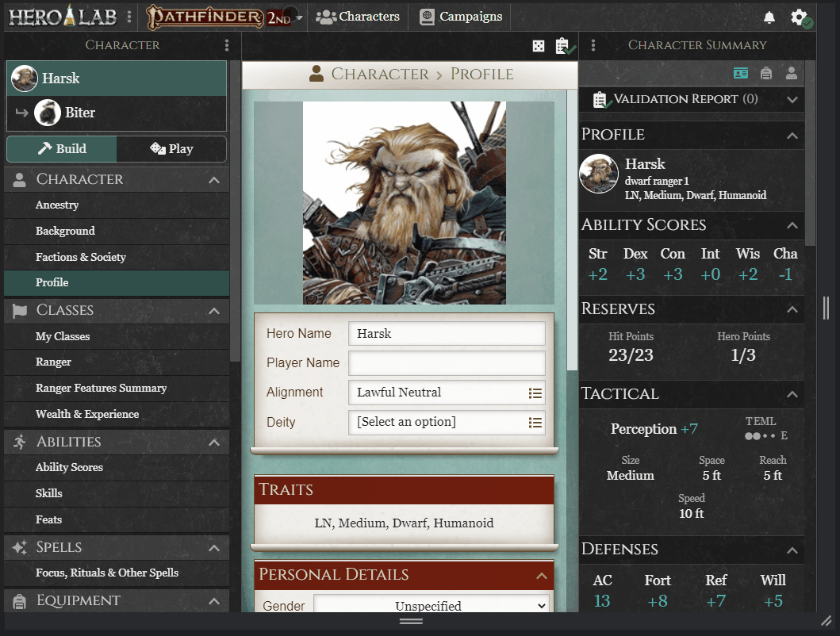Collapse the Personal Details section
This screenshot has height=636, width=840.
click(542, 576)
